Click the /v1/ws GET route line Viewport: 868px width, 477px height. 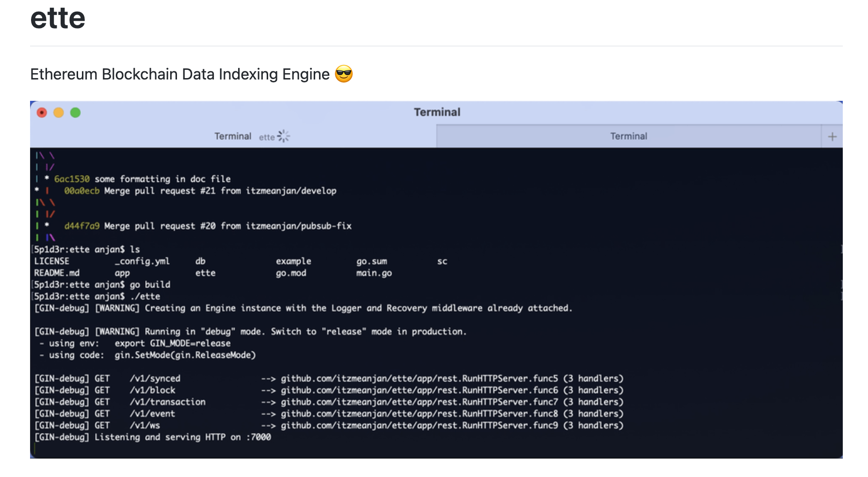[143, 425]
